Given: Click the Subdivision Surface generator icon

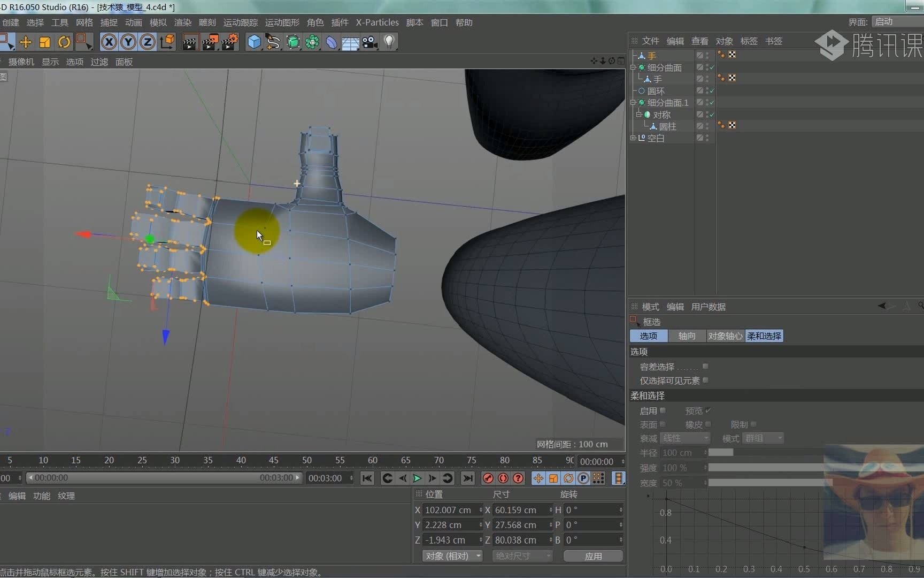Looking at the screenshot, I should tap(292, 42).
